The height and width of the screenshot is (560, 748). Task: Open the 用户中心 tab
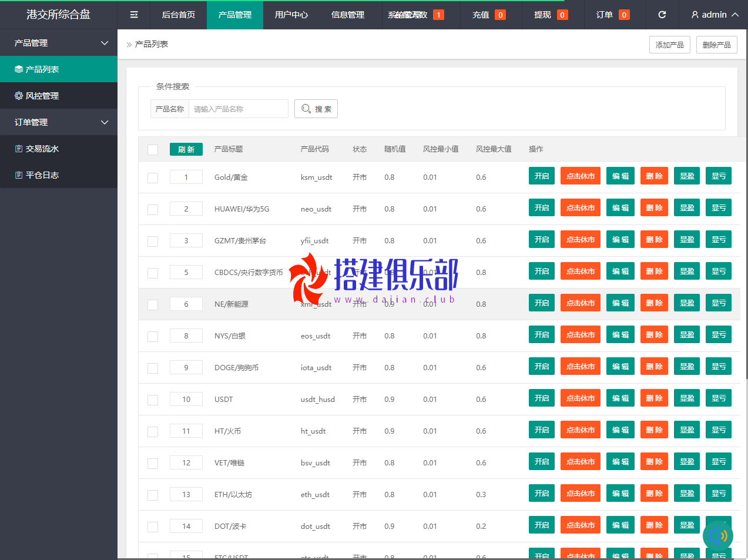pos(291,15)
